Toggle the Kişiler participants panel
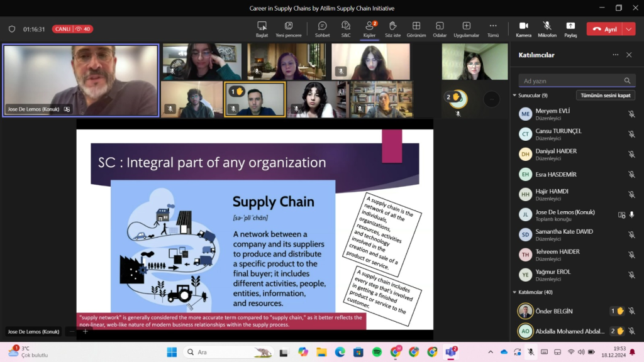 coord(369,29)
